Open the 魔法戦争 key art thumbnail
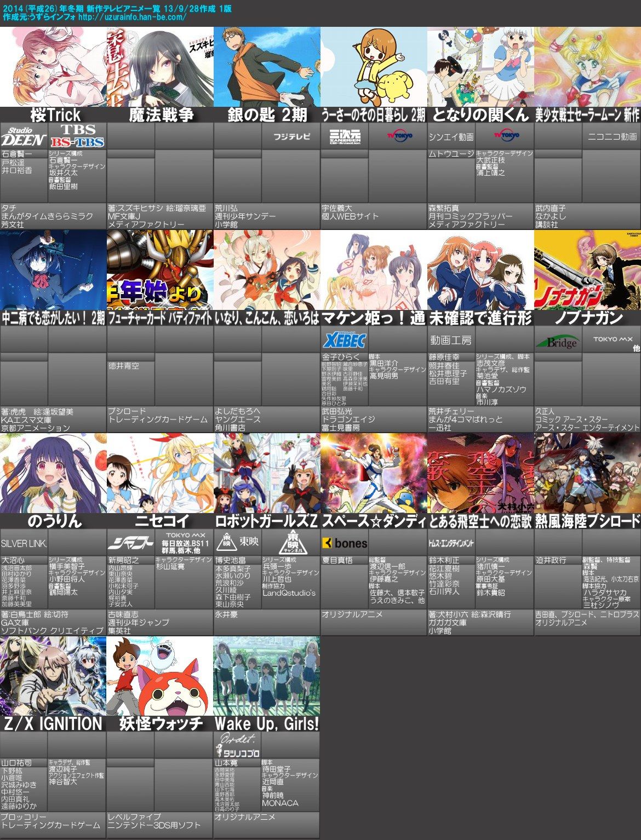This screenshot has width=641, height=840. (x=160, y=66)
